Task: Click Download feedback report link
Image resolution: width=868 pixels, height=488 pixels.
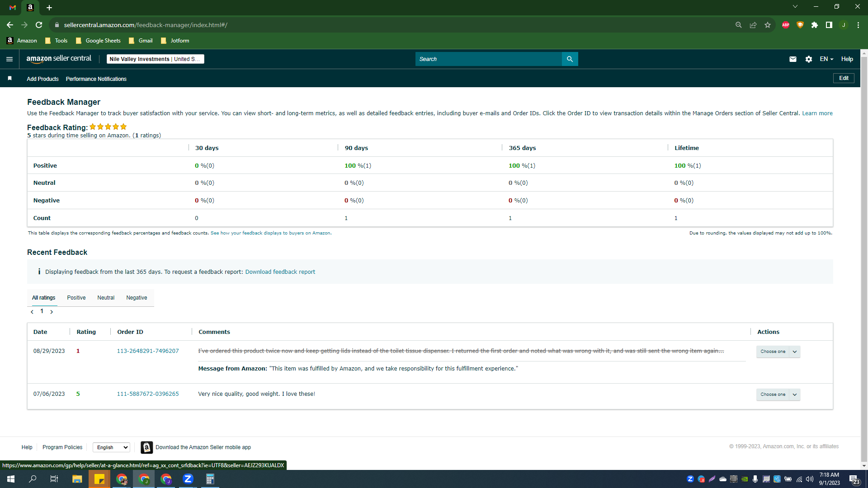Action: pyautogui.click(x=280, y=272)
